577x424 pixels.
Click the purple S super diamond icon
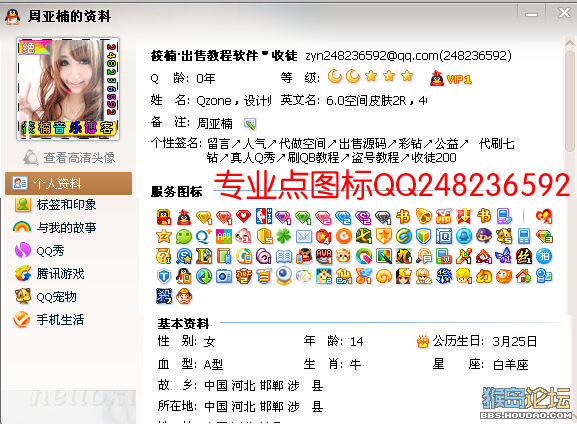[x=363, y=217]
